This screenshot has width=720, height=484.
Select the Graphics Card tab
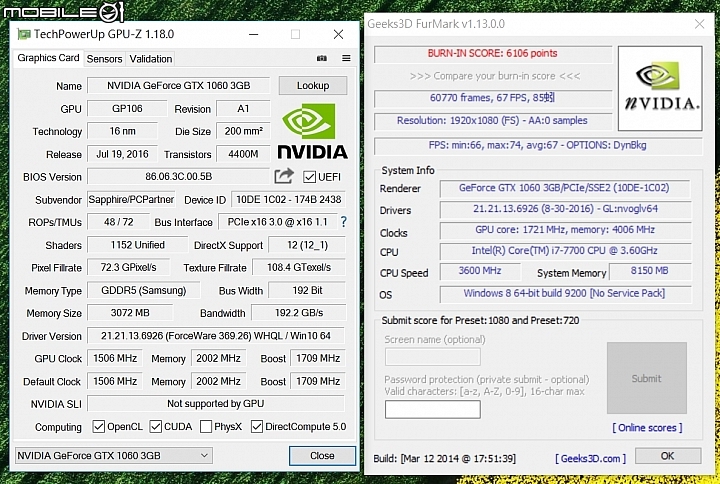(48, 58)
